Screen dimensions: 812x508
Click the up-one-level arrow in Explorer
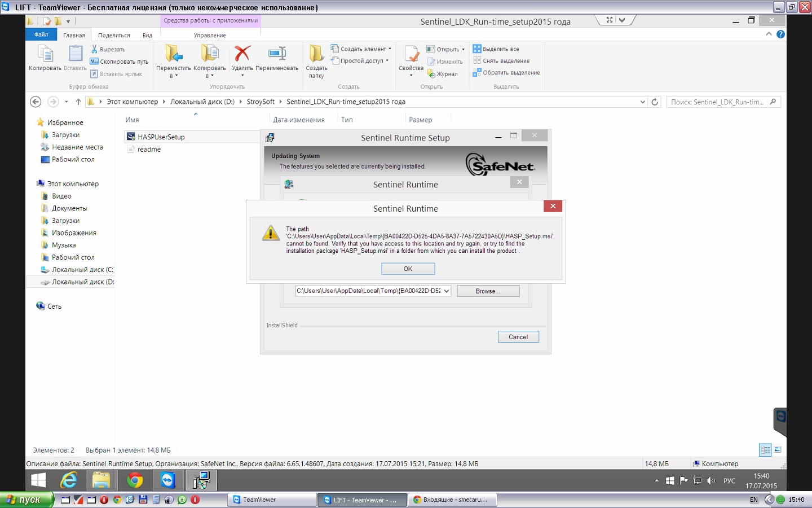click(x=78, y=102)
